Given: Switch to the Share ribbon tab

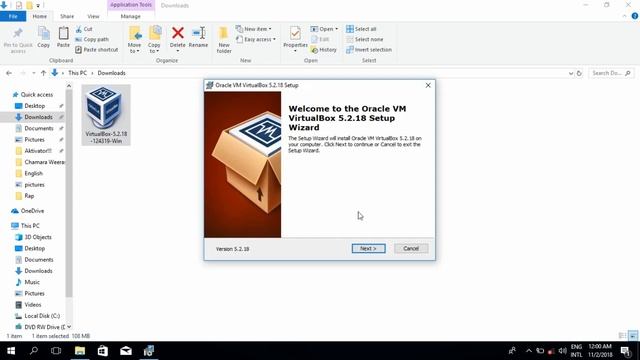Looking at the screenshot, I should [67, 16].
